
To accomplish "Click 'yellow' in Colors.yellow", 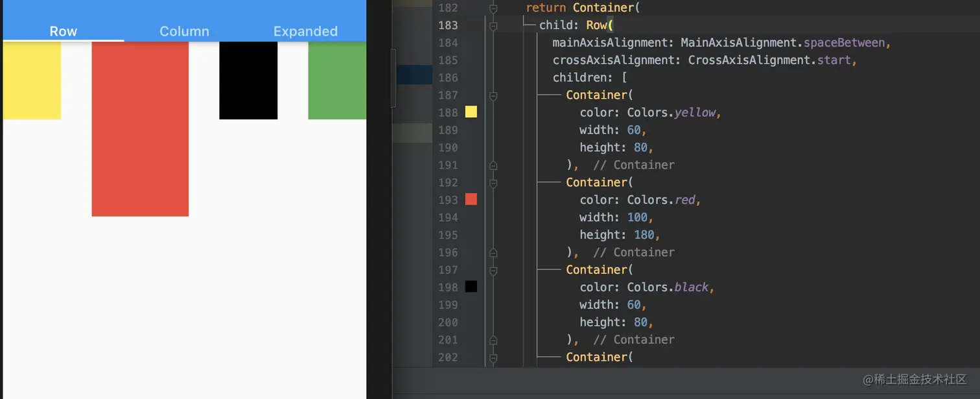I will point(695,112).
